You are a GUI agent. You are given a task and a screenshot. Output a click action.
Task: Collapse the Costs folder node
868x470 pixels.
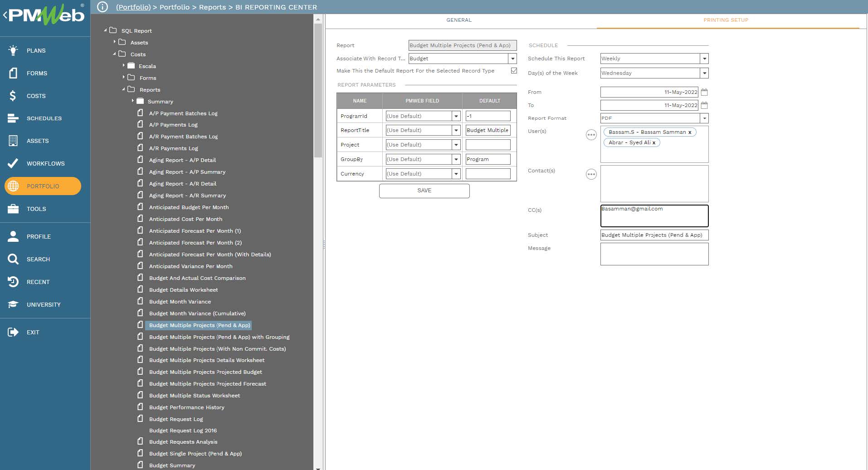(x=114, y=54)
